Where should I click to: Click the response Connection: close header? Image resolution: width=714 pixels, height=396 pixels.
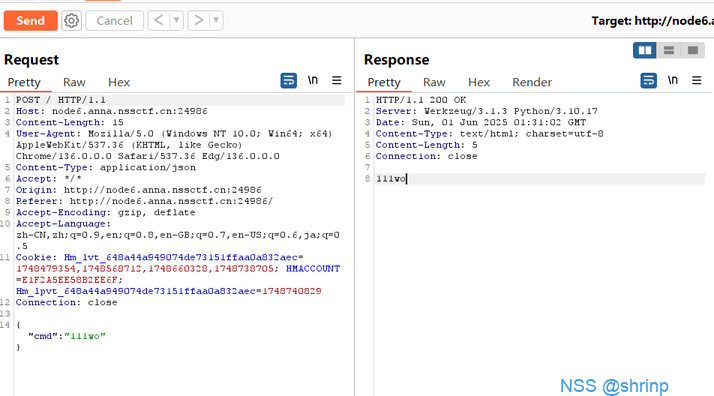427,156
